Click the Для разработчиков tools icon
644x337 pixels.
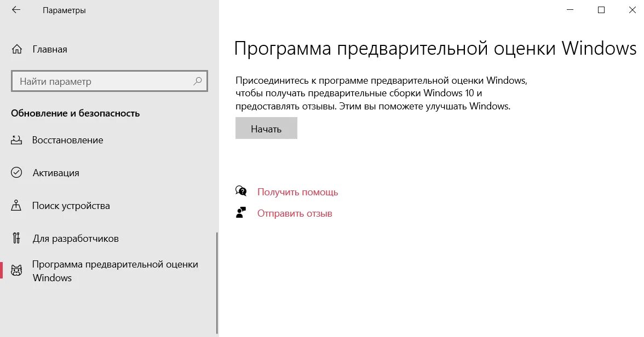pos(16,238)
